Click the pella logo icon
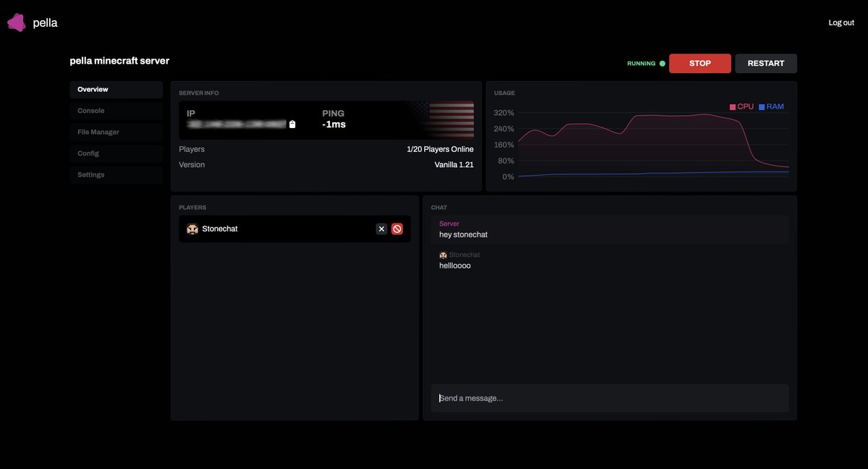The width and height of the screenshot is (868, 469). (x=17, y=22)
